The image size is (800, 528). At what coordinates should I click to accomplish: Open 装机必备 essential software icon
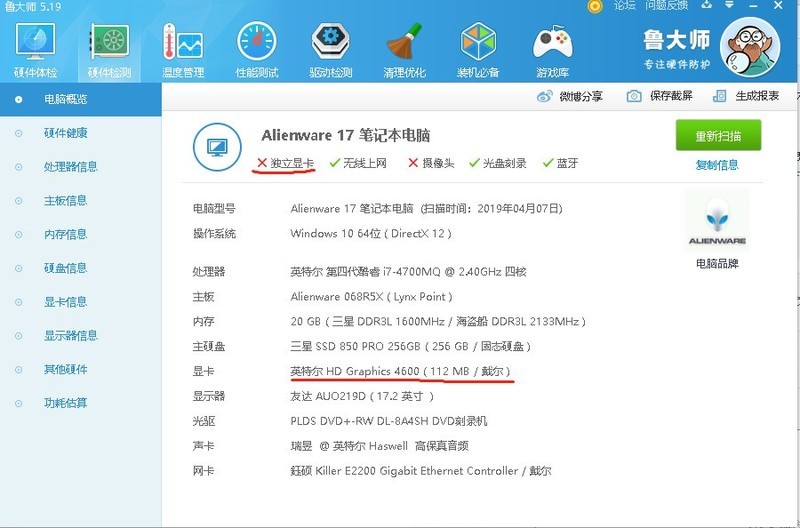(x=478, y=46)
